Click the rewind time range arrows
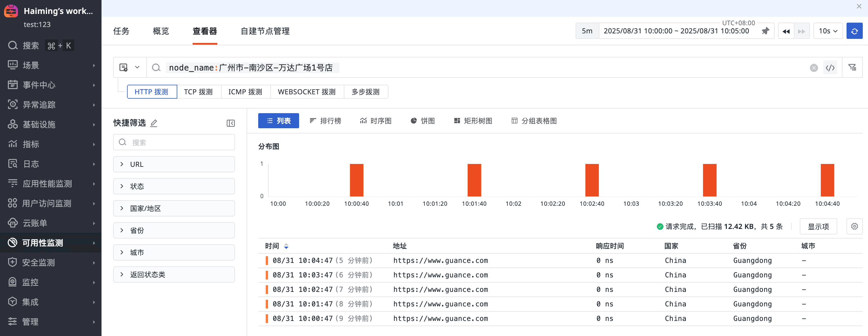 click(x=786, y=31)
